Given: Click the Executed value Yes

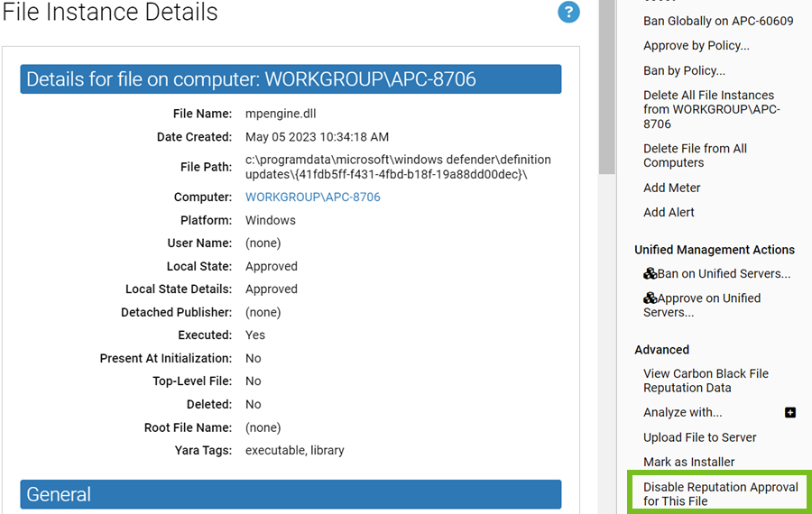Looking at the screenshot, I should (255, 335).
